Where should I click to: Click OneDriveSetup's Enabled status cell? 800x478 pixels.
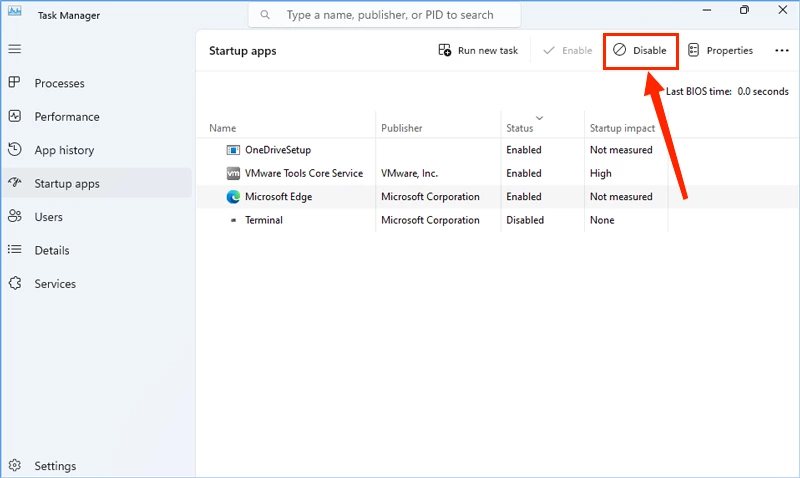coord(523,150)
